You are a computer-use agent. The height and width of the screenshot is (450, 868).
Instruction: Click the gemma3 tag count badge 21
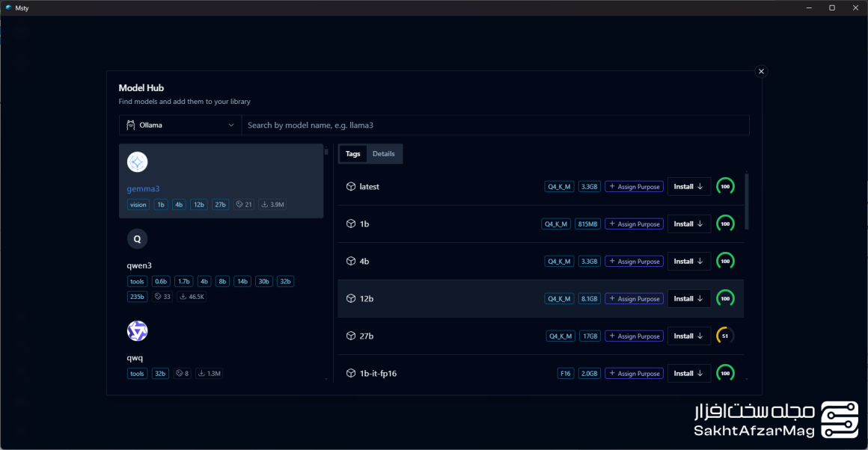tap(244, 205)
